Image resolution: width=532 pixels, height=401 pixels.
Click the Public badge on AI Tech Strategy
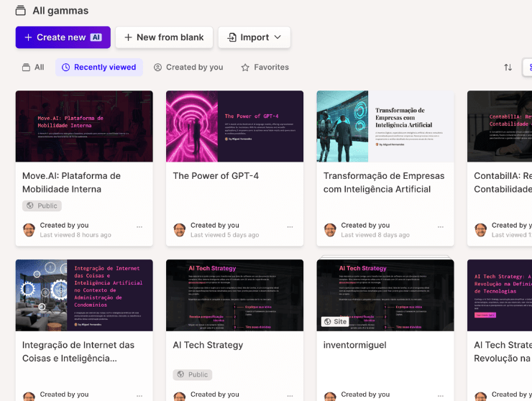coord(192,374)
